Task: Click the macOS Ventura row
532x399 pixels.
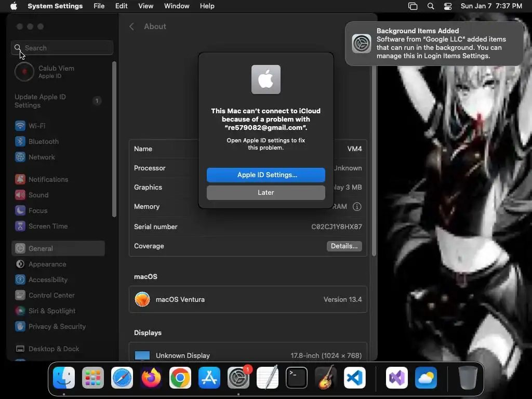Action: coord(248,299)
